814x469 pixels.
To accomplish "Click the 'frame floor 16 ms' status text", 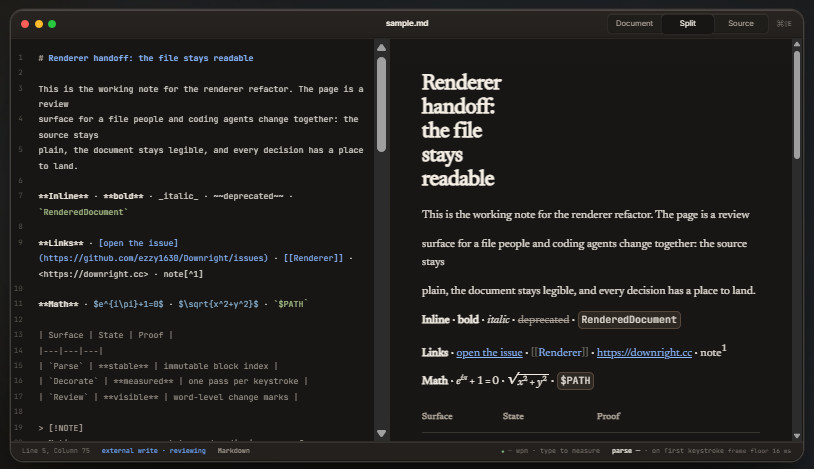I will pos(759,450).
